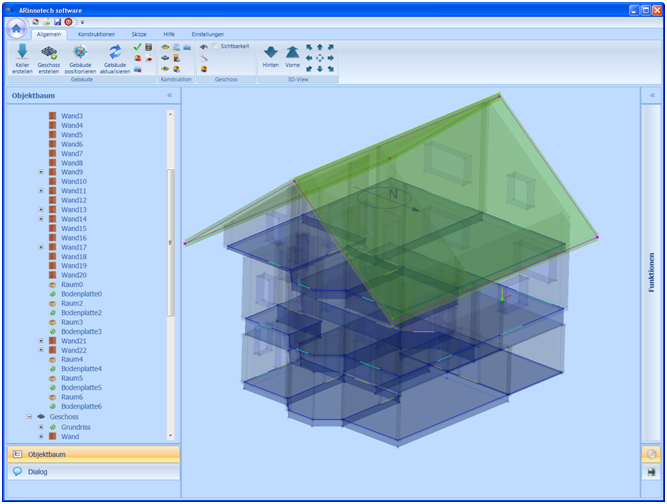This screenshot has width=667, height=504.
Task: Select Bodenplatte4 in the object tree
Action: tap(81, 369)
